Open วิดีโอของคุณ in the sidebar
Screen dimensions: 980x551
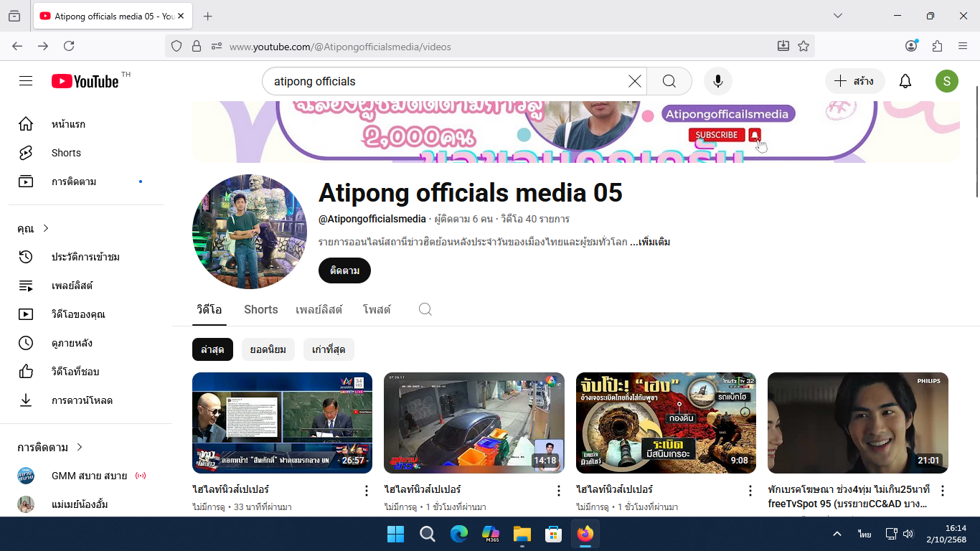[x=86, y=314]
